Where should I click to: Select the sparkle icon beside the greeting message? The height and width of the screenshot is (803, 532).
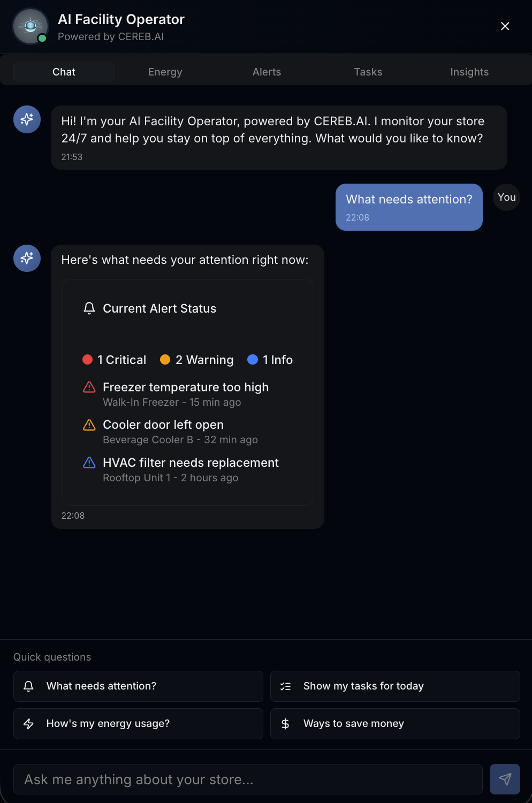click(x=27, y=119)
